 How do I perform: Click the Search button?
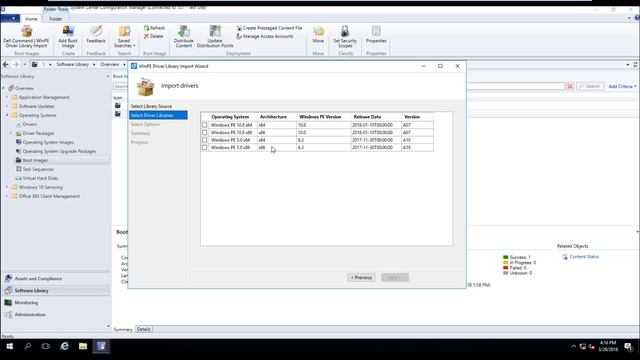click(590, 86)
